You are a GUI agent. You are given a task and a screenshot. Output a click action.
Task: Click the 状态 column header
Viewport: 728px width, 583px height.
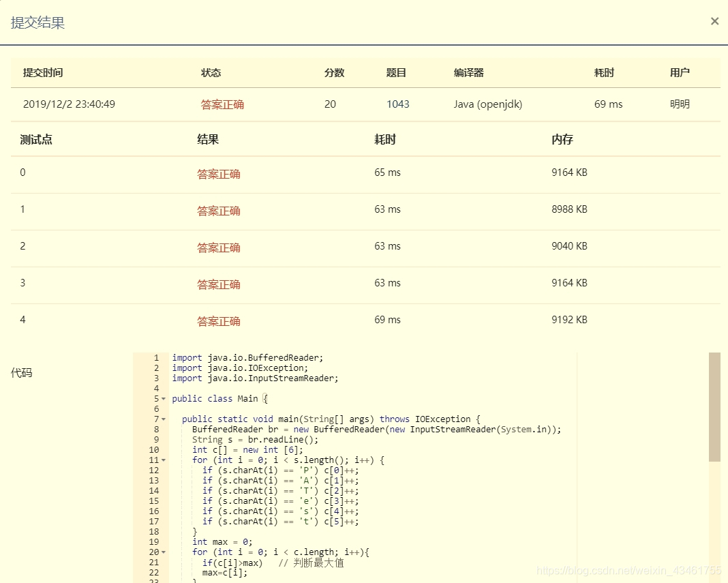coord(211,72)
